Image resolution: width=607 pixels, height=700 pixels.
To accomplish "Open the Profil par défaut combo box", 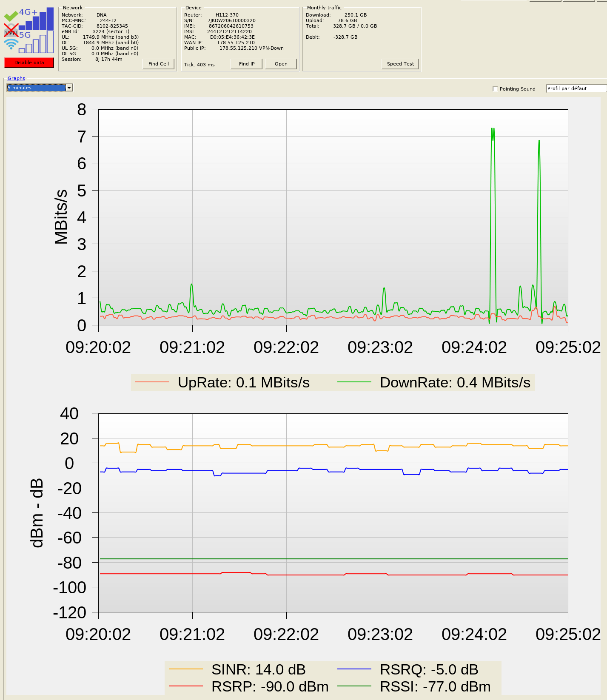I will click(576, 88).
